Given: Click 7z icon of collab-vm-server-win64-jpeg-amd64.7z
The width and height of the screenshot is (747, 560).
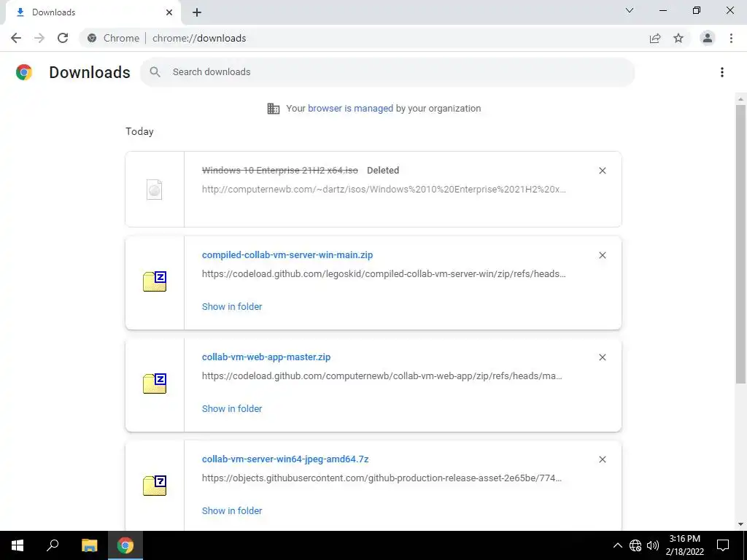Looking at the screenshot, I should point(155,485).
